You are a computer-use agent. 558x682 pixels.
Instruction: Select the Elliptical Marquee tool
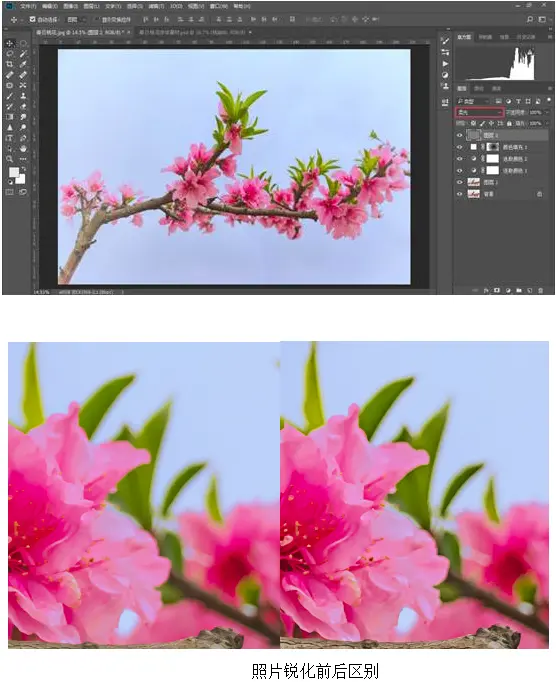click(x=23, y=43)
